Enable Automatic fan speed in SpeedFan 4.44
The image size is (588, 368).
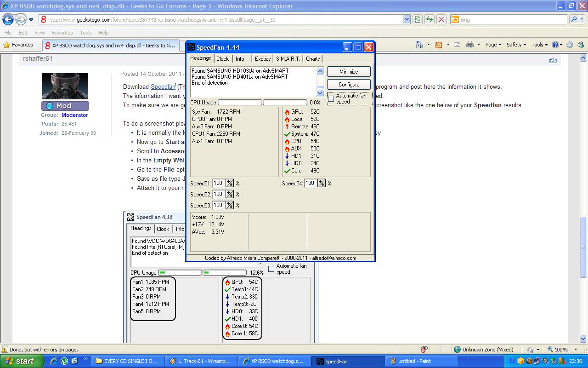pyautogui.click(x=331, y=99)
